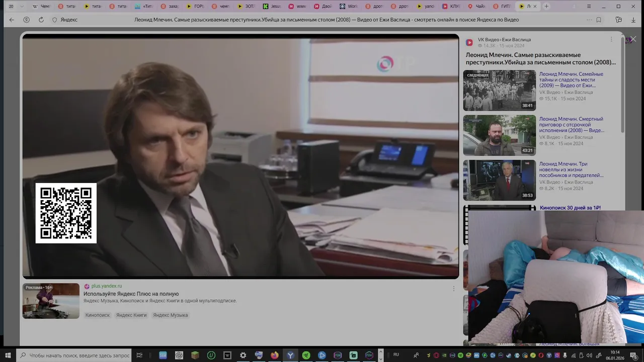The width and height of the screenshot is (644, 362).
Task: Close the active video tab
Action: point(535,7)
